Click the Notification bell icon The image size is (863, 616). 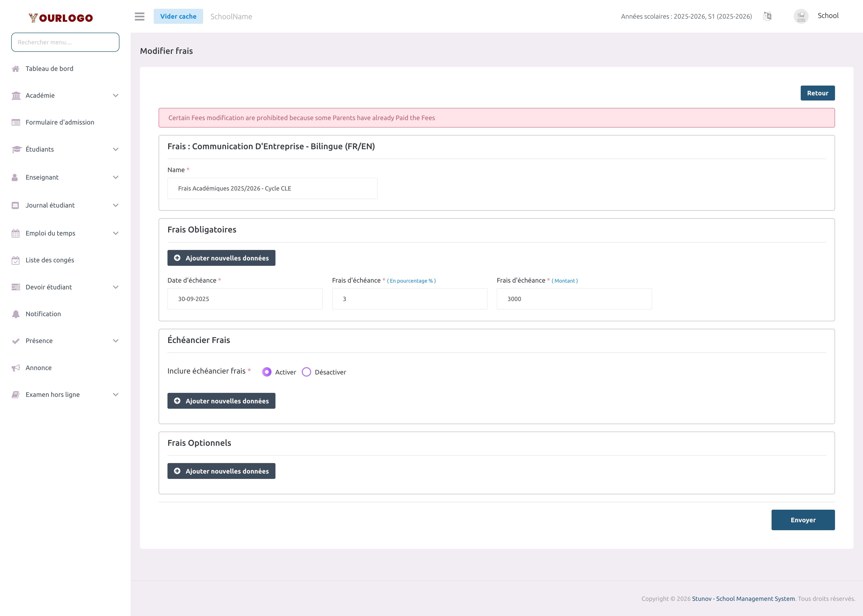pyautogui.click(x=16, y=314)
